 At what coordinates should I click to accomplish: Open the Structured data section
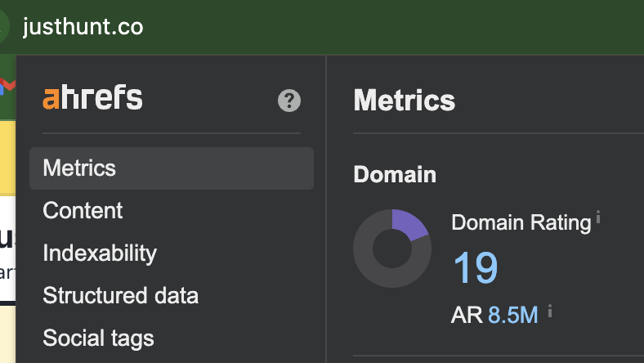(121, 296)
